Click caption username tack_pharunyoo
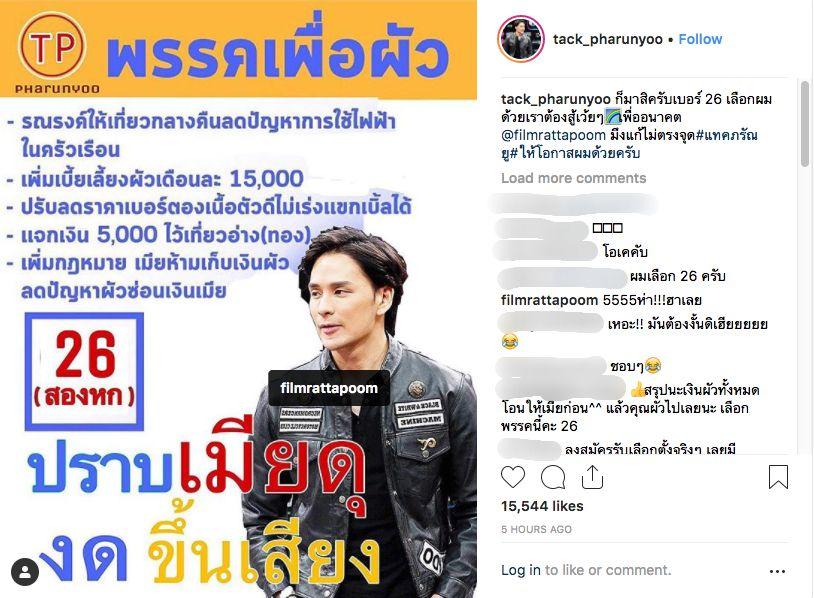Viewport: 814px width, 598px height. [x=555, y=99]
